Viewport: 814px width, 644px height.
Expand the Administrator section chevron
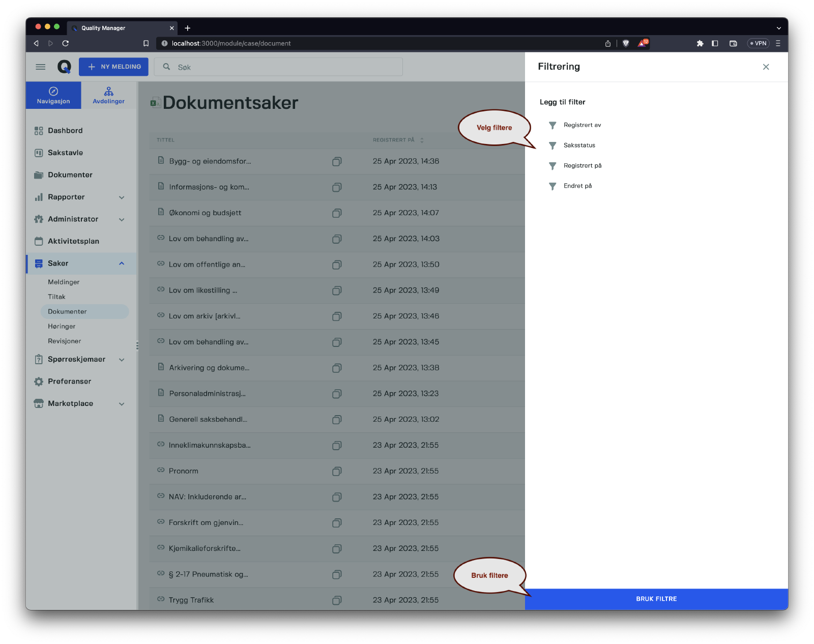point(122,219)
